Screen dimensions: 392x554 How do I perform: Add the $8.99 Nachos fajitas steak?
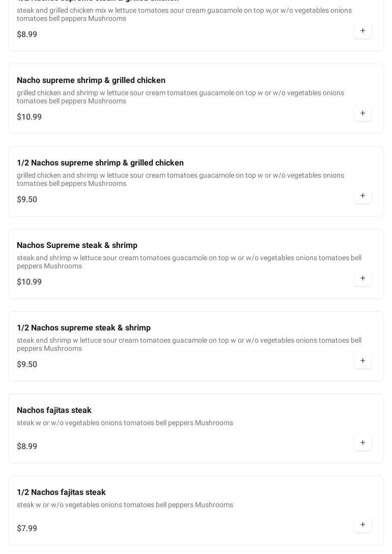362,442
